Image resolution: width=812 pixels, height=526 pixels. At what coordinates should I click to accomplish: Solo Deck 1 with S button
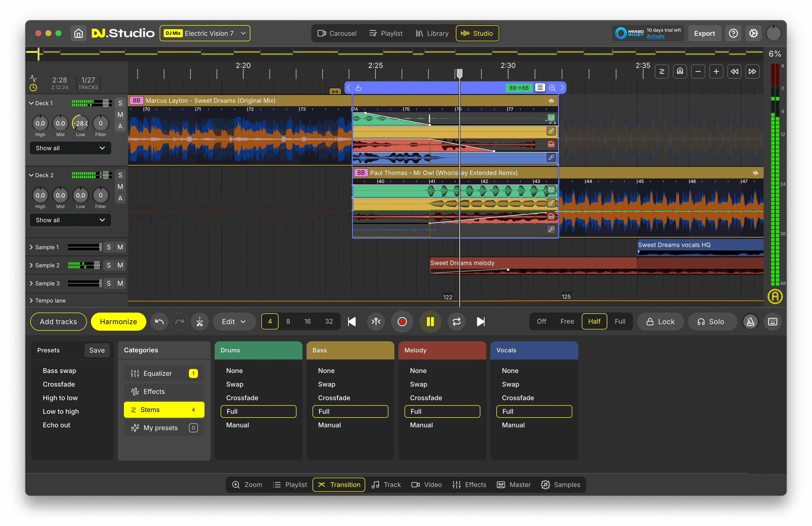pyautogui.click(x=120, y=103)
